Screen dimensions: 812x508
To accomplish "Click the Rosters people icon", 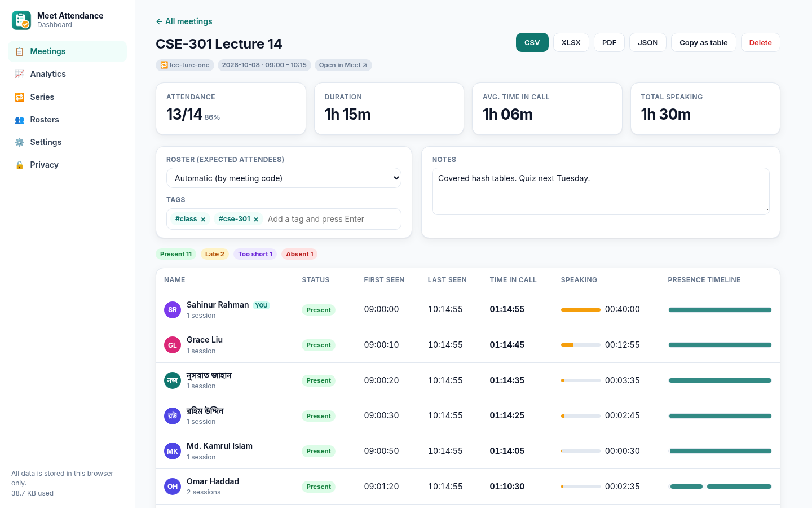I will [20, 120].
